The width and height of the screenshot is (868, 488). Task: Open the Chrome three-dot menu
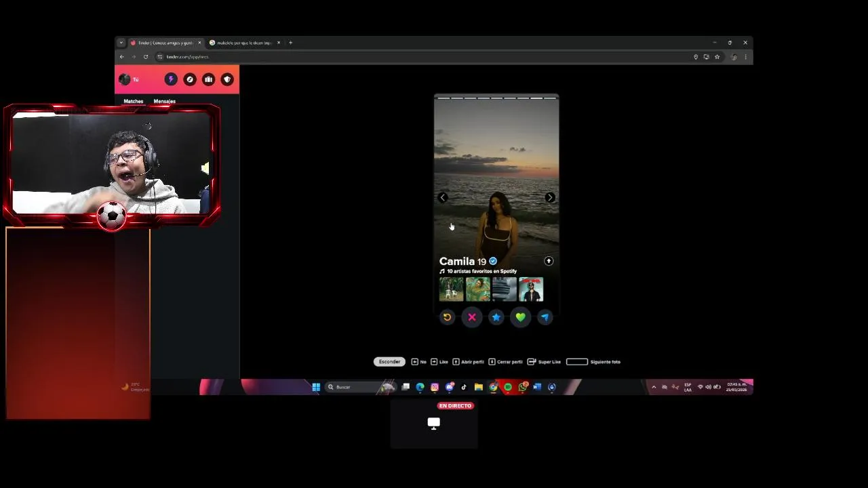coord(745,57)
